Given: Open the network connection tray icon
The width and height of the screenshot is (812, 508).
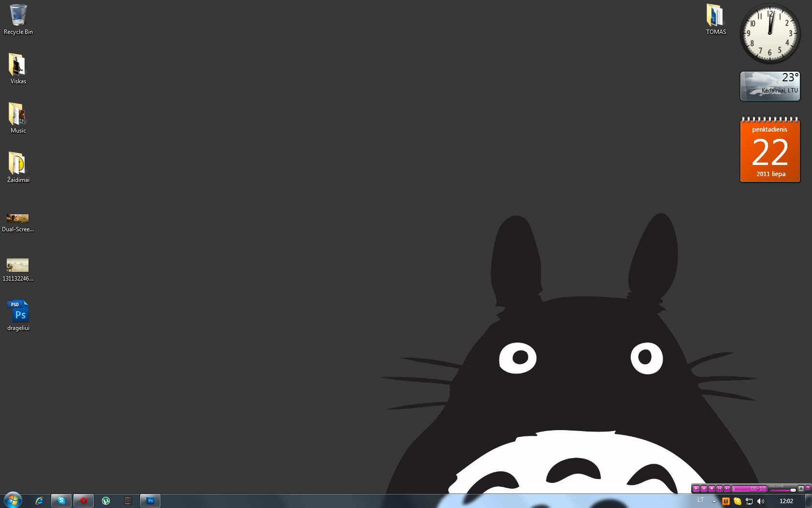Looking at the screenshot, I should (749, 501).
